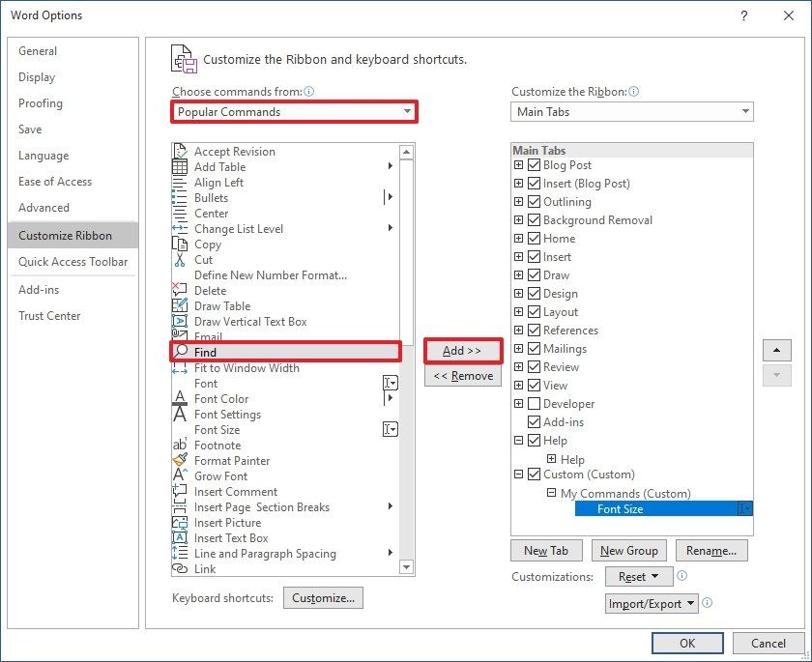Open the Word Options help question mark
The width and height of the screenshot is (812, 662).
pyautogui.click(x=744, y=15)
